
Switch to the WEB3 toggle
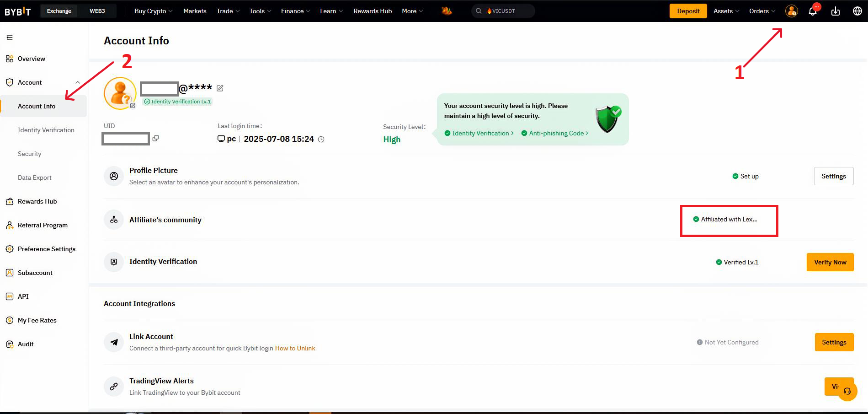pos(97,11)
